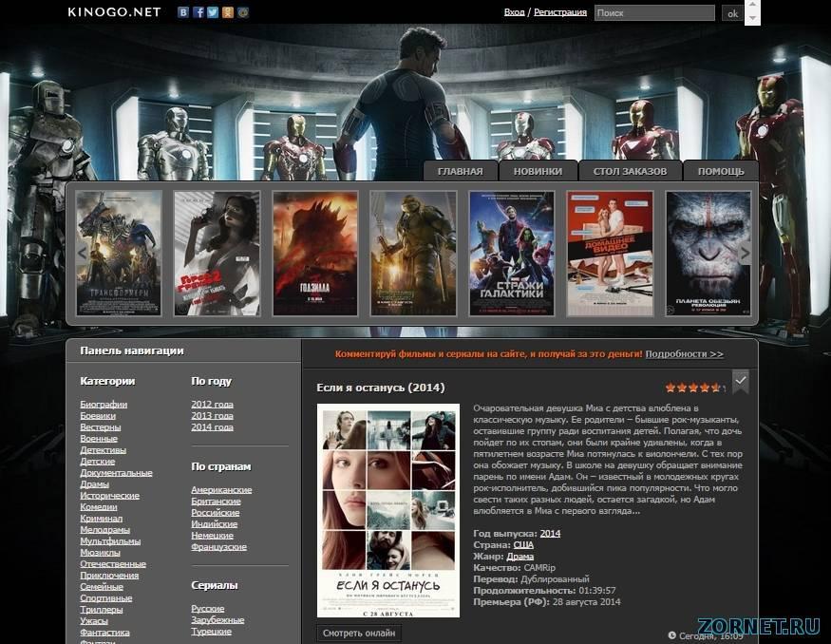
Task: Open the Вестерны category
Action: [x=100, y=427]
